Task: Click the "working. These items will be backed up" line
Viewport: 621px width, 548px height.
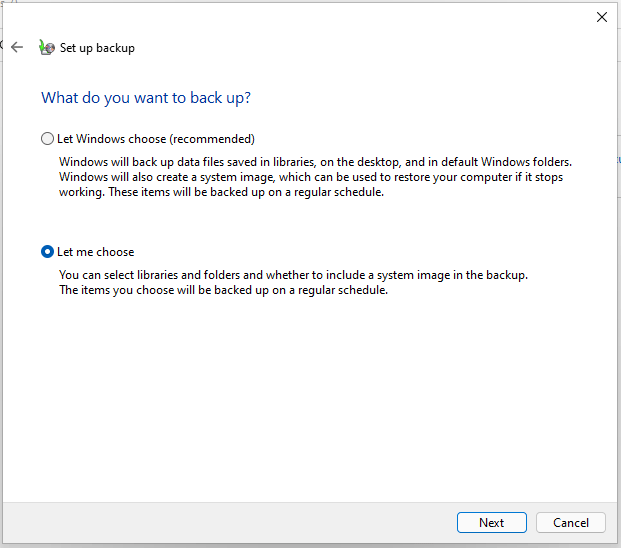Action: pyautogui.click(x=221, y=193)
